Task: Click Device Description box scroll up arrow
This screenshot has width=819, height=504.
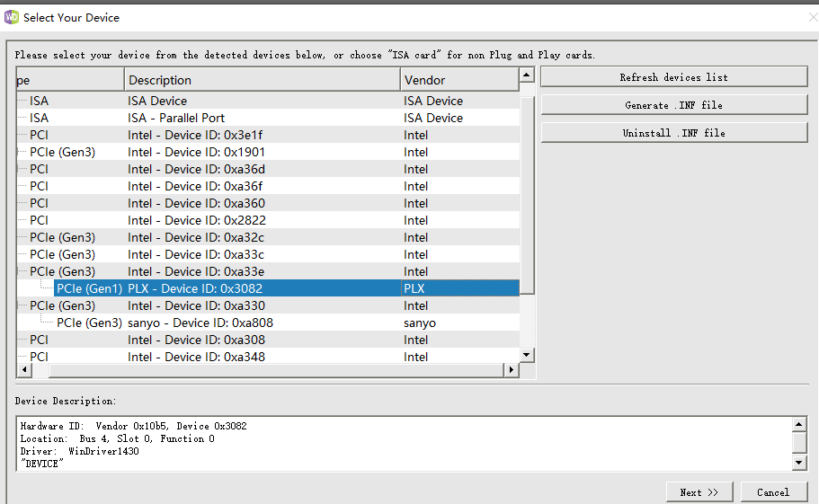Action: [798, 425]
